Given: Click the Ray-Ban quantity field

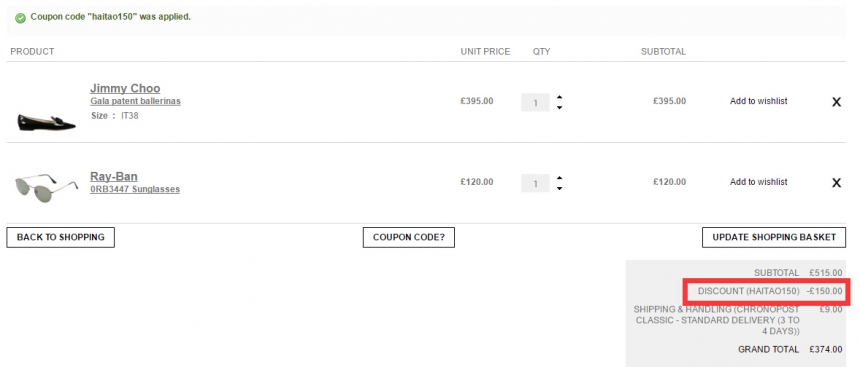Looking at the screenshot, I should (x=535, y=183).
